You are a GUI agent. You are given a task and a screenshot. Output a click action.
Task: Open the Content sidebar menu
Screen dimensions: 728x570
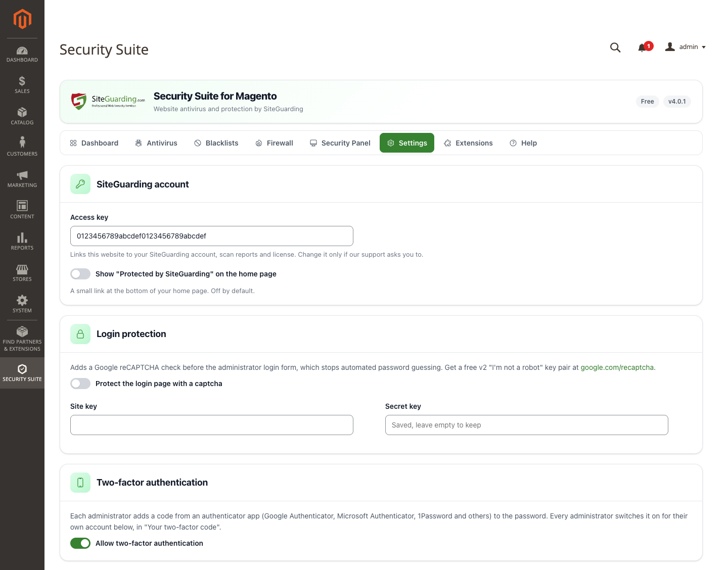(22, 210)
